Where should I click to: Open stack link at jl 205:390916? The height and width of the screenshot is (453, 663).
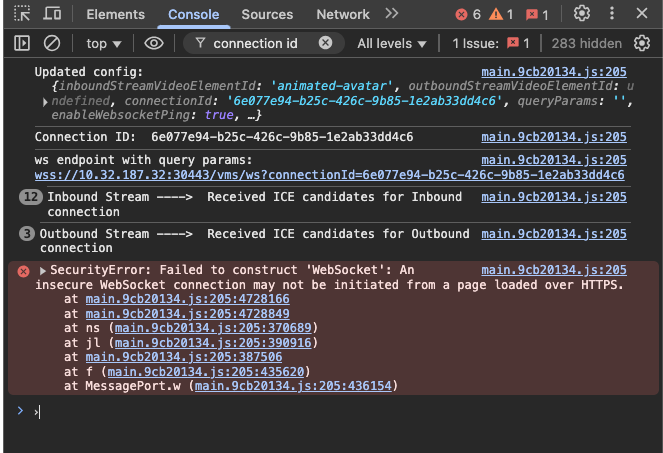click(213, 343)
